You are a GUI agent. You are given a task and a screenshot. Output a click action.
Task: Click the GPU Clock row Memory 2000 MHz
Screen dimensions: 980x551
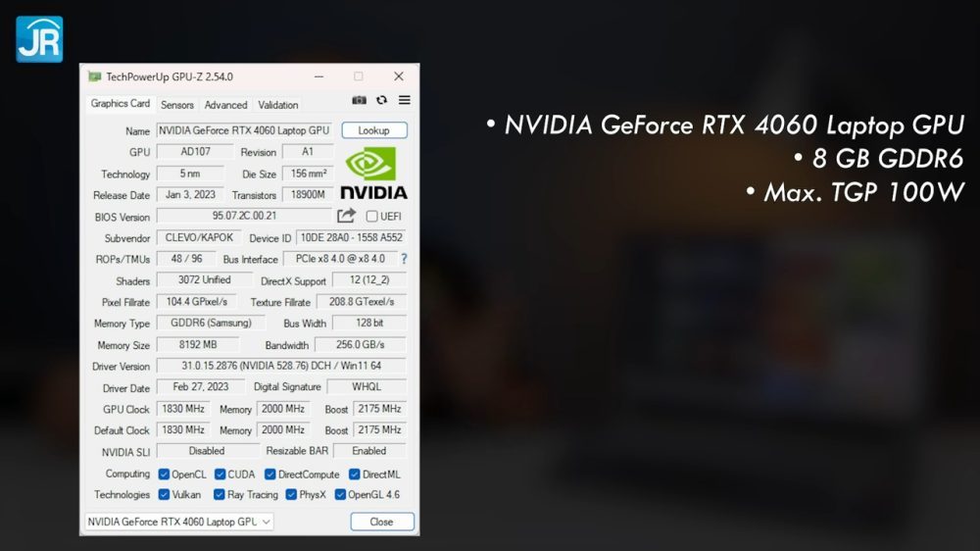[x=283, y=409]
